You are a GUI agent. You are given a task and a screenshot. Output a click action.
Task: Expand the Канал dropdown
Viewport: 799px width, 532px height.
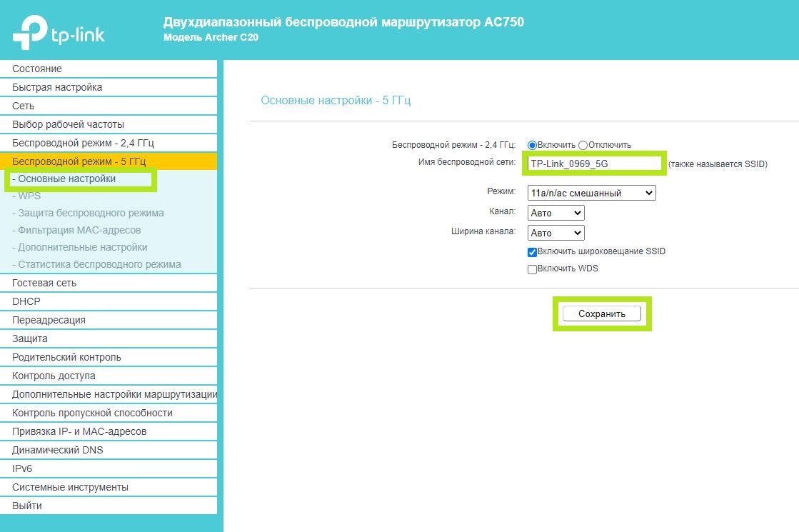point(556,213)
